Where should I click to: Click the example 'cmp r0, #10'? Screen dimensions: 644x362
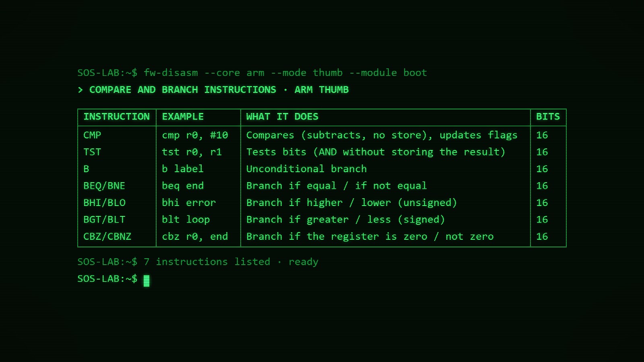[x=195, y=135]
